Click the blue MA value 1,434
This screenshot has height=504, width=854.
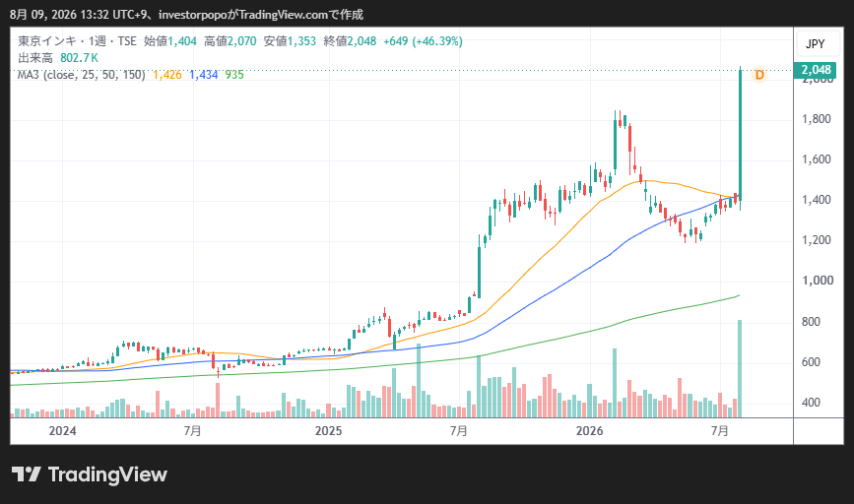pos(203,75)
